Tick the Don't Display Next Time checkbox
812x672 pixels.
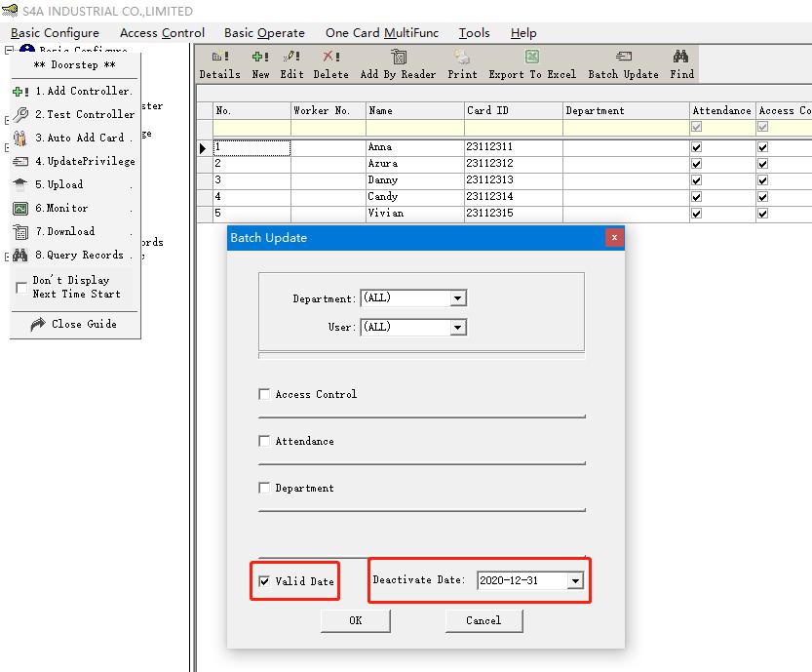[x=21, y=288]
